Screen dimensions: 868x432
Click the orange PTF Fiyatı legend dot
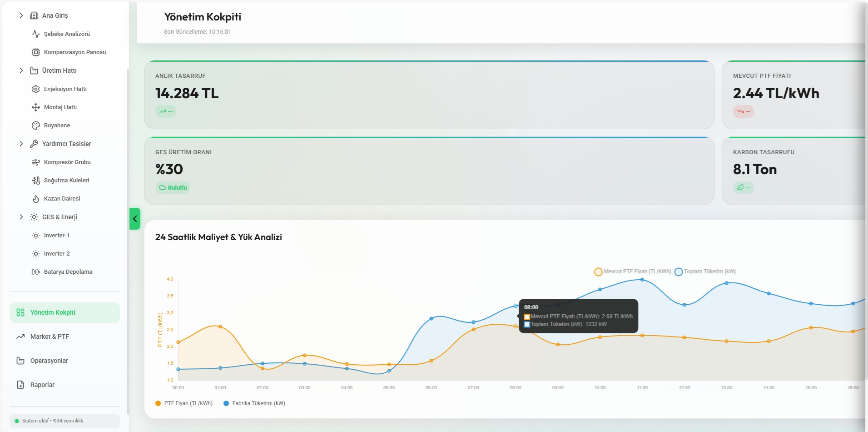coord(158,403)
